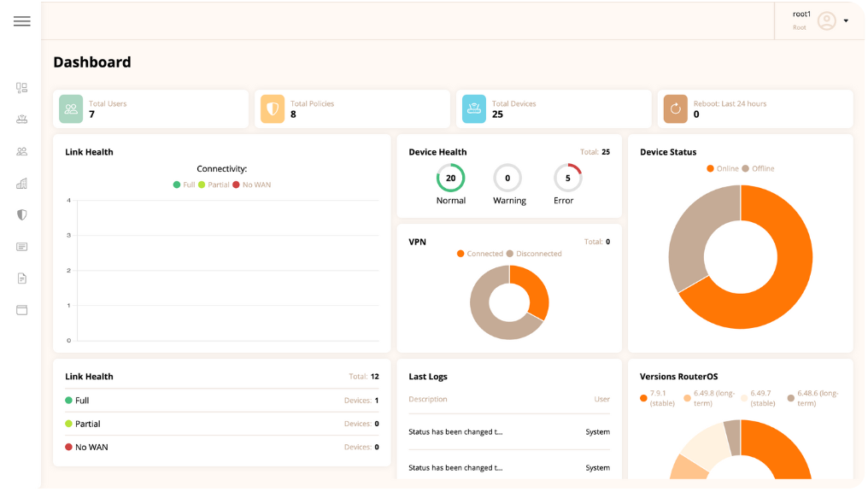Click the Reboot Last 24 hours icon
The height and width of the screenshot is (492, 868).
tap(676, 109)
